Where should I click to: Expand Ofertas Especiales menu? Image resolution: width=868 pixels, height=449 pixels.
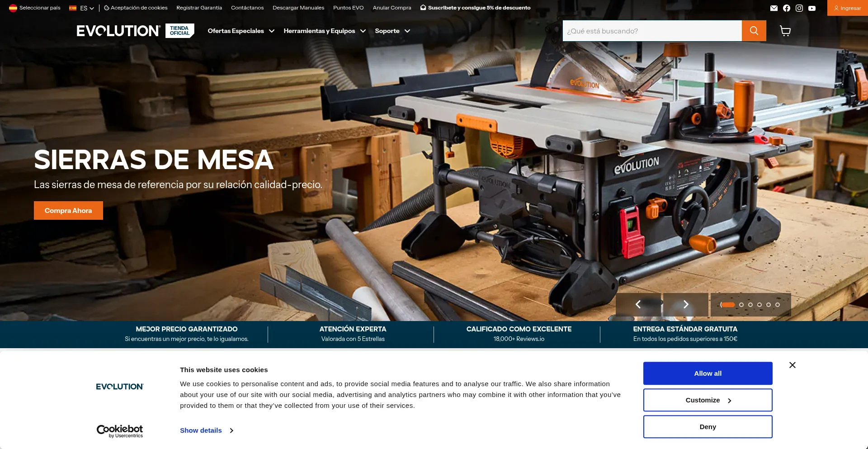[241, 31]
